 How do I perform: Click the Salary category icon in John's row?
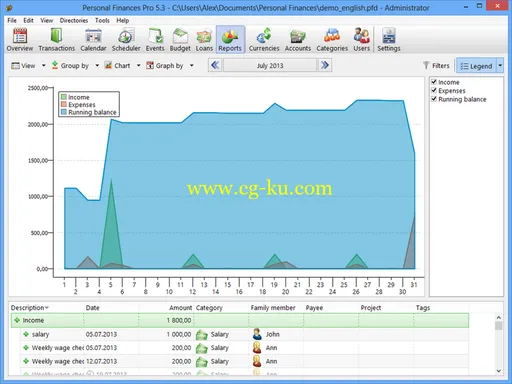(202, 334)
